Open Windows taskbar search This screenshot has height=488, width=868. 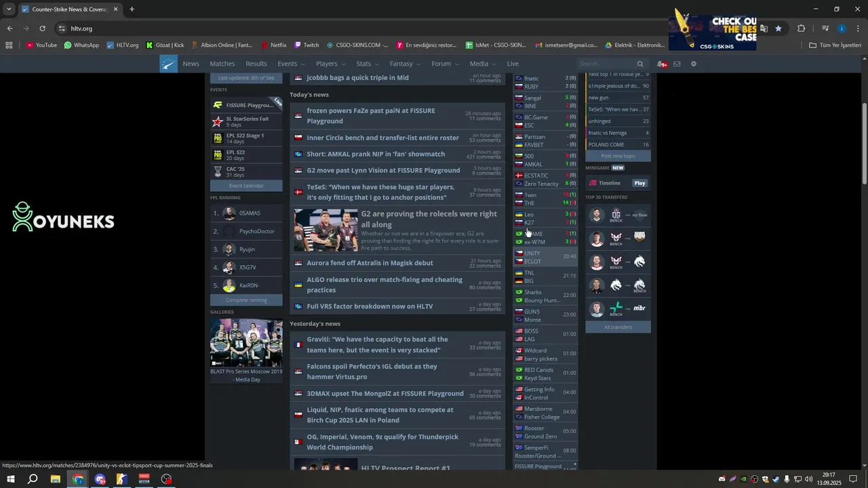[x=33, y=479]
